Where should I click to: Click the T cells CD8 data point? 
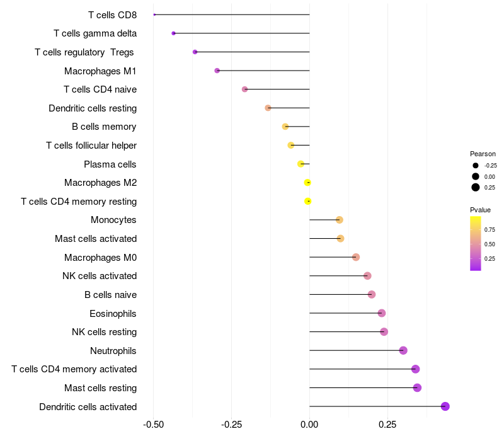coord(154,14)
